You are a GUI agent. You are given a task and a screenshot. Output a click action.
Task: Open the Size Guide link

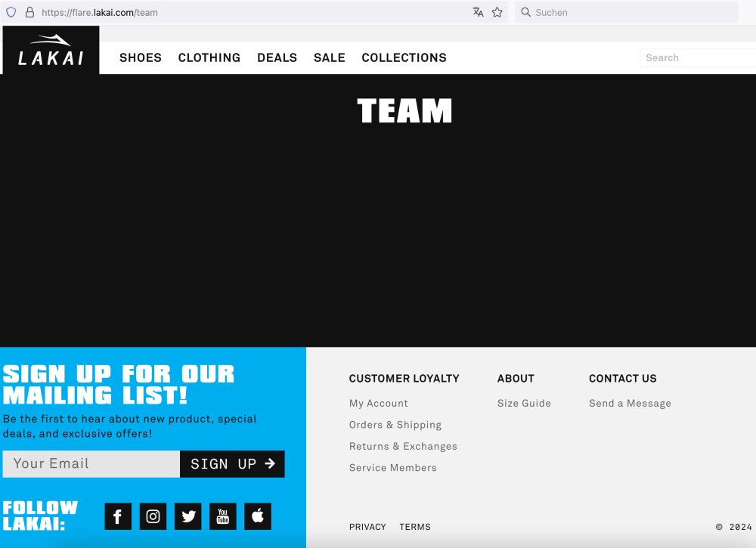point(524,404)
